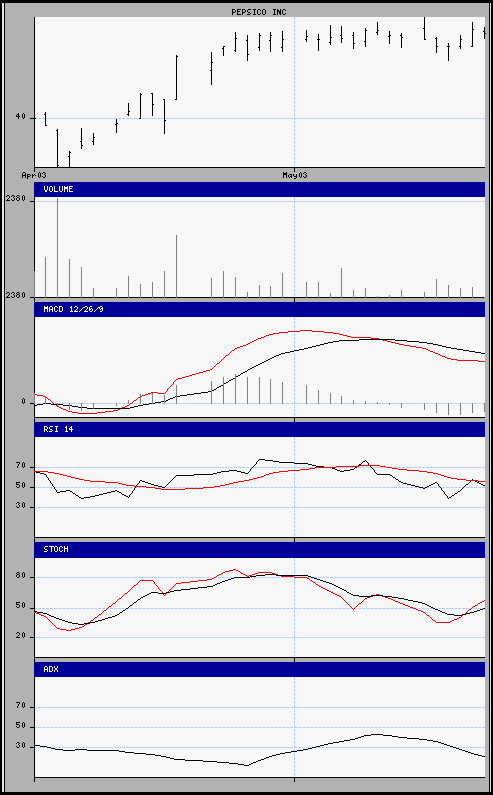The width and height of the screenshot is (493, 795).
Task: Select the RSI 14 panel header
Action: 260,429
